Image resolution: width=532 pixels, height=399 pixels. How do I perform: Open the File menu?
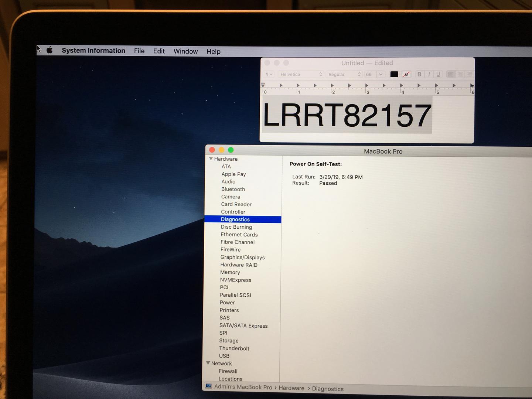139,51
